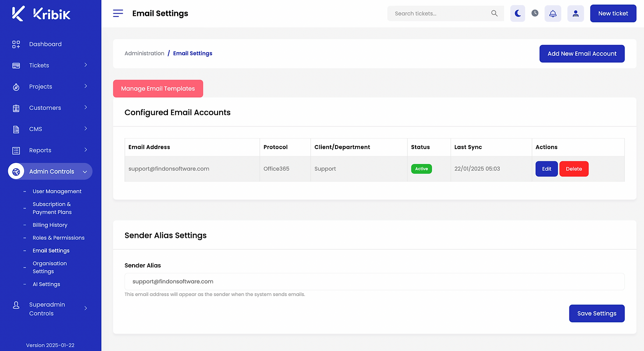Open Subscription & Payment Plans
This screenshot has width=644, height=351.
point(52,208)
